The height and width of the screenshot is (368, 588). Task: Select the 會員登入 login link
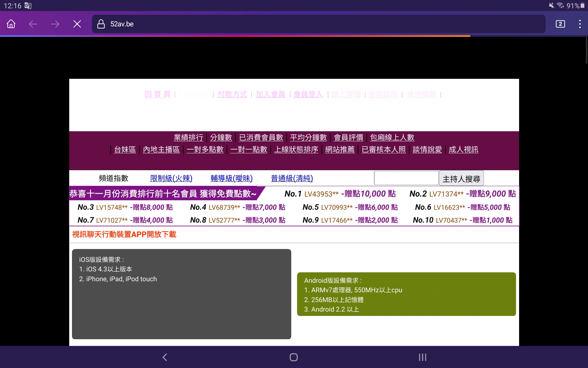click(x=308, y=94)
